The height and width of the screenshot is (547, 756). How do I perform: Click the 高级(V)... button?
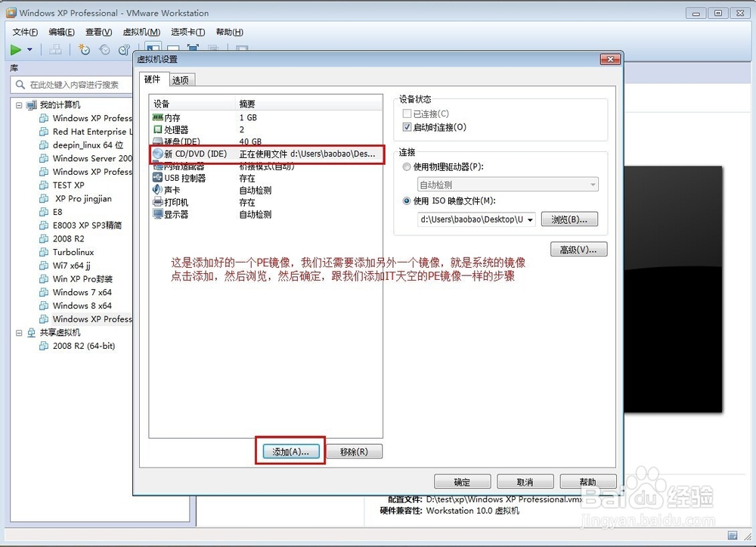pos(578,250)
